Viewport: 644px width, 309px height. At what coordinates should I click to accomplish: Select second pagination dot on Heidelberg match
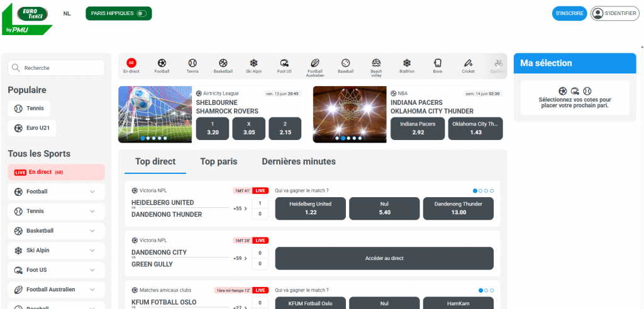point(480,190)
